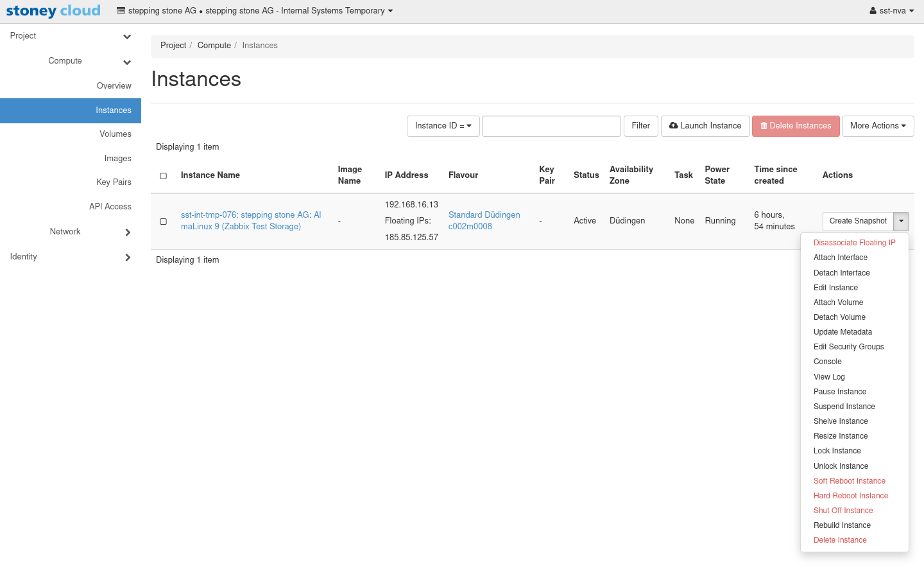Open the sst-nva user menu
This screenshot has width=924, height=578.
(x=891, y=11)
